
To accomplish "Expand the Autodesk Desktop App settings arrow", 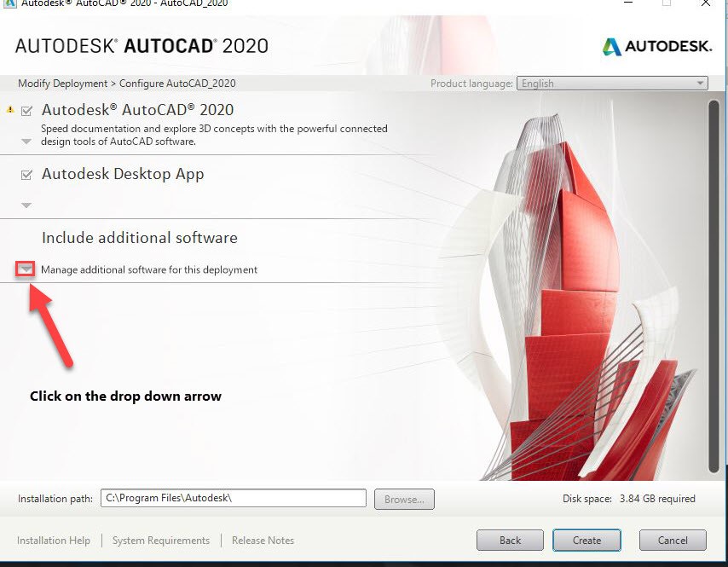I will [26, 205].
